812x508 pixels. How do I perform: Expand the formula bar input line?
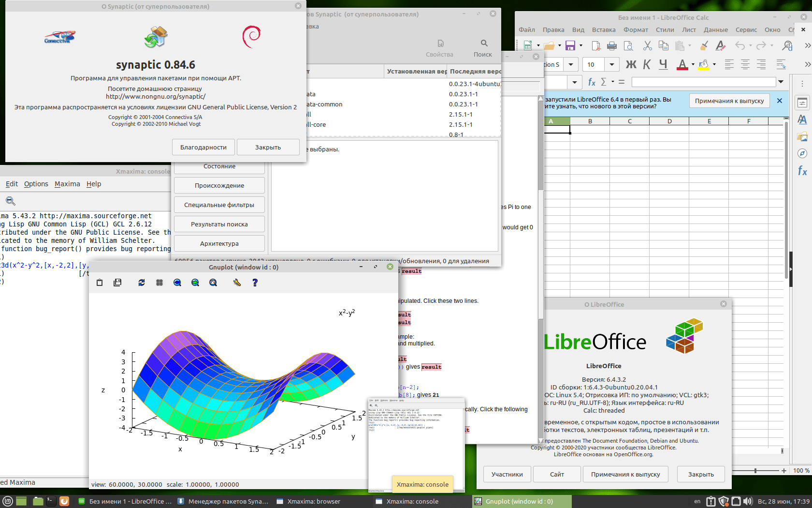781,82
